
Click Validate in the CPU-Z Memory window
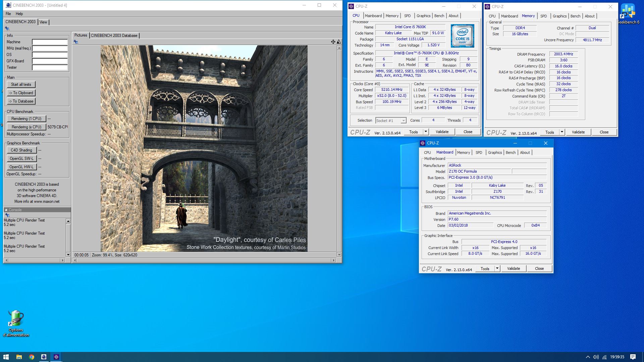(x=578, y=132)
